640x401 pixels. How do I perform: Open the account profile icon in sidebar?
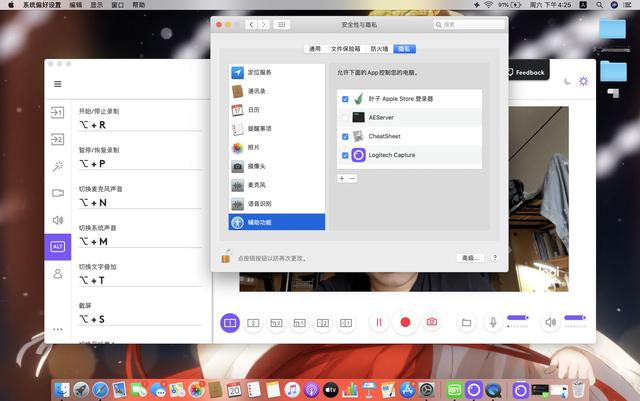pos(58,274)
